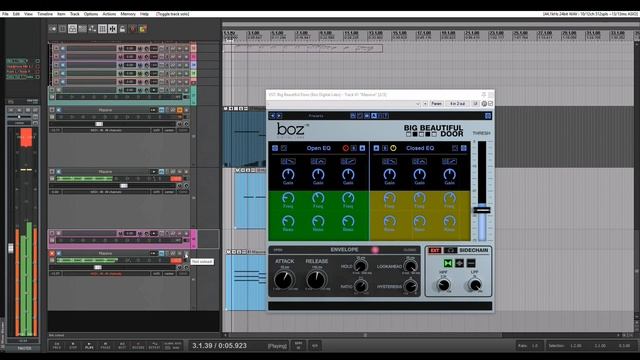Toggle the FX window bypass checkbox
The width and height of the screenshot is (640, 360).
click(x=490, y=104)
